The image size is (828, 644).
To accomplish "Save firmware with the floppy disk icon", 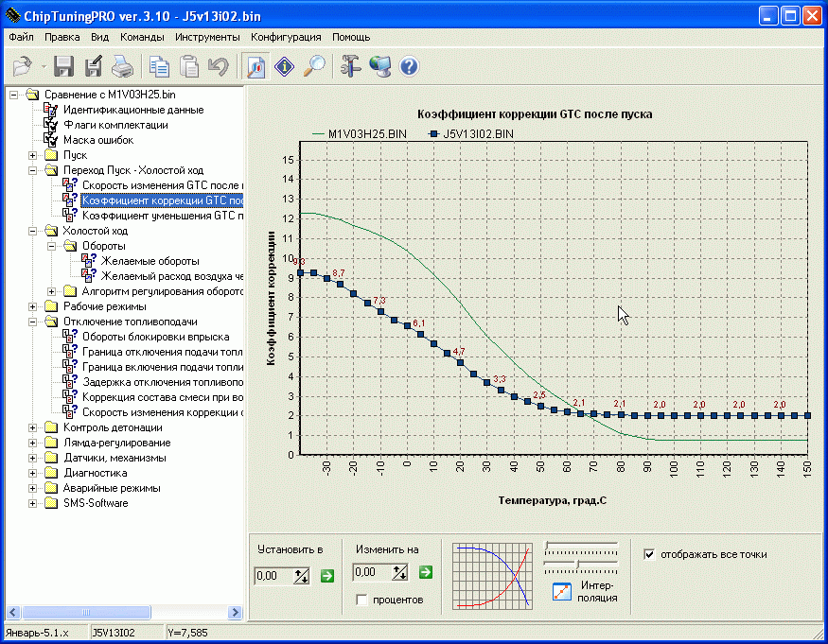I will 64,66.
